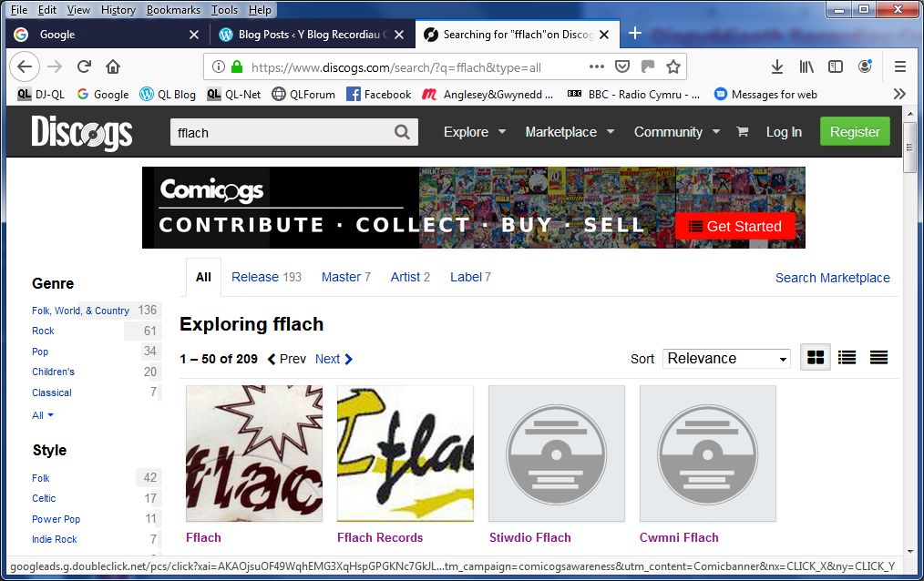Click the Discogs search magnifier icon
This screenshot has height=581, width=924.
point(402,132)
